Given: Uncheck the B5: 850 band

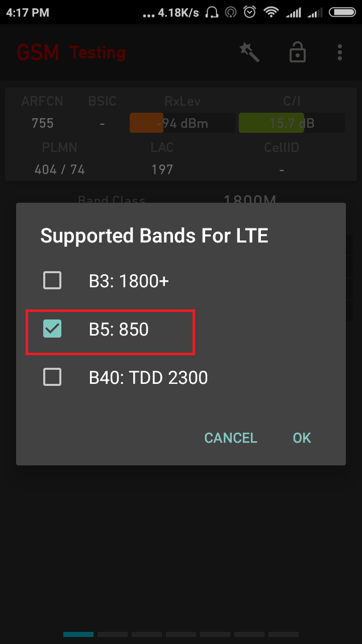Looking at the screenshot, I should [x=52, y=329].
